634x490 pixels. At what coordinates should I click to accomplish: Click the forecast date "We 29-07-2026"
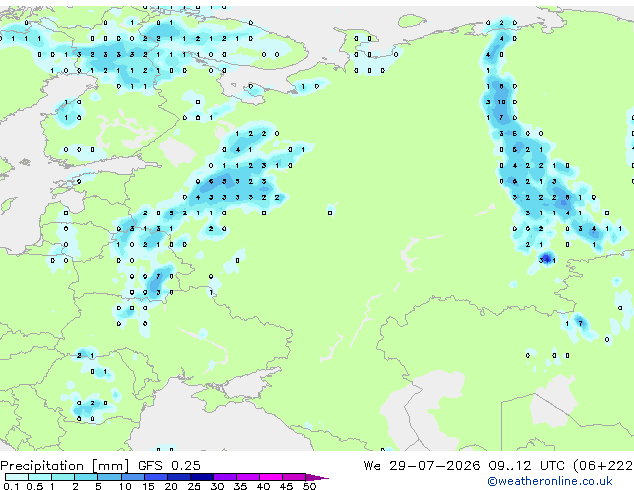pos(422,466)
